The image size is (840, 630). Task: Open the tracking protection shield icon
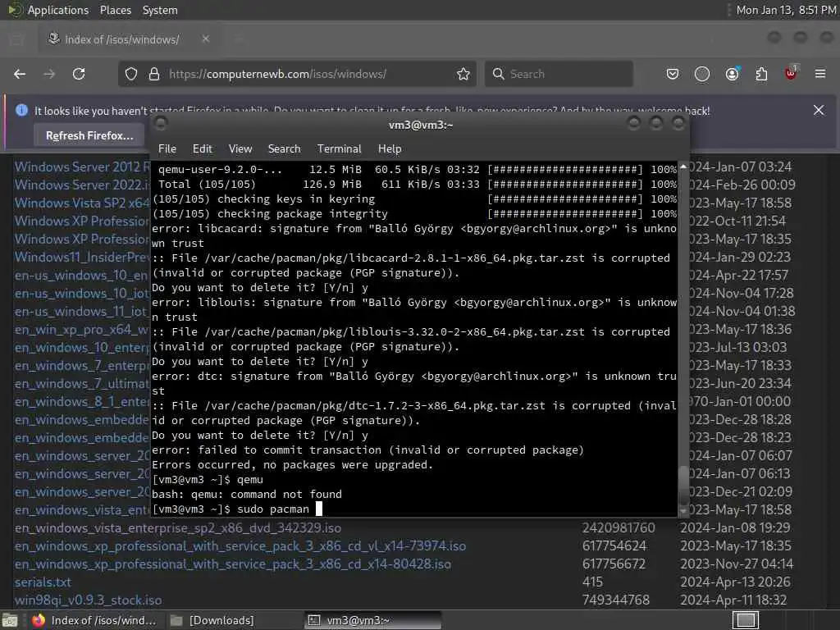[x=131, y=74]
